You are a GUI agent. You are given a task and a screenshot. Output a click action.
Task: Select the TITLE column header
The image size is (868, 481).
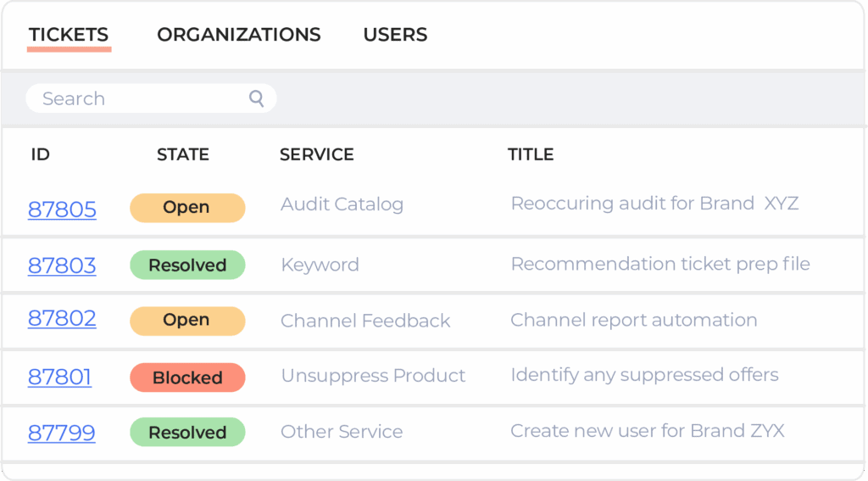tap(531, 154)
